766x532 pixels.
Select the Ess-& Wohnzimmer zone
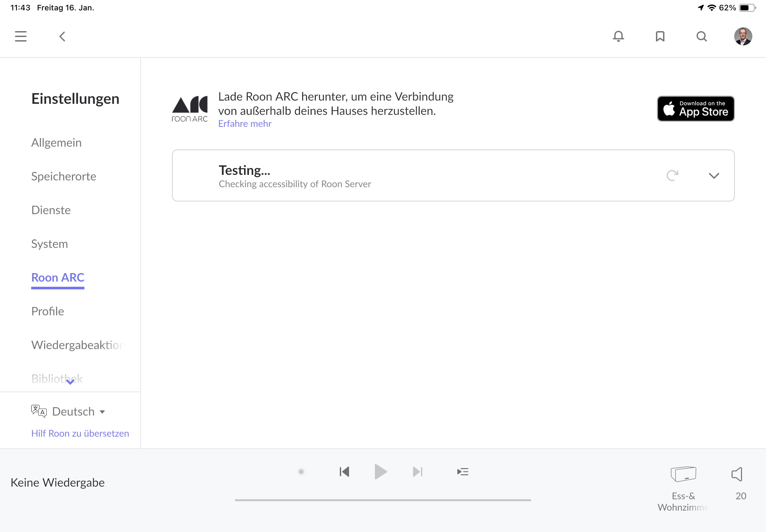pyautogui.click(x=683, y=474)
